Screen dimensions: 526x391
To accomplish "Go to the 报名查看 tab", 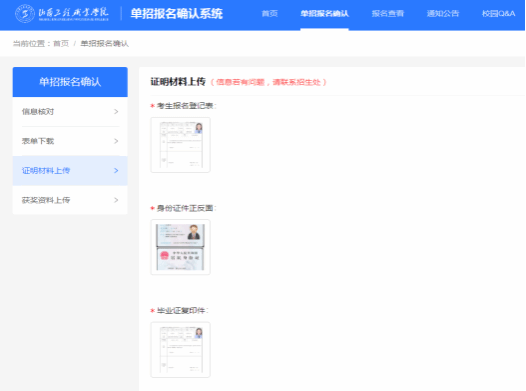I will (388, 14).
